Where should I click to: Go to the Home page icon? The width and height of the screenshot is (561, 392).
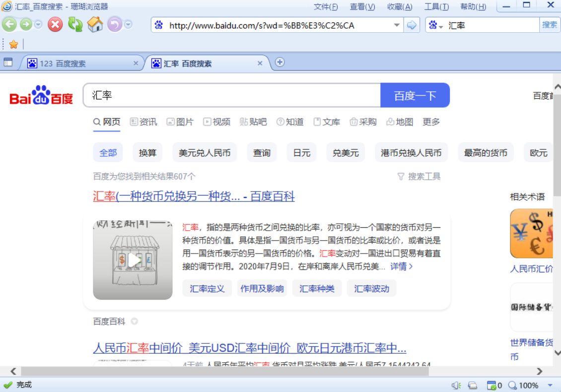(95, 25)
